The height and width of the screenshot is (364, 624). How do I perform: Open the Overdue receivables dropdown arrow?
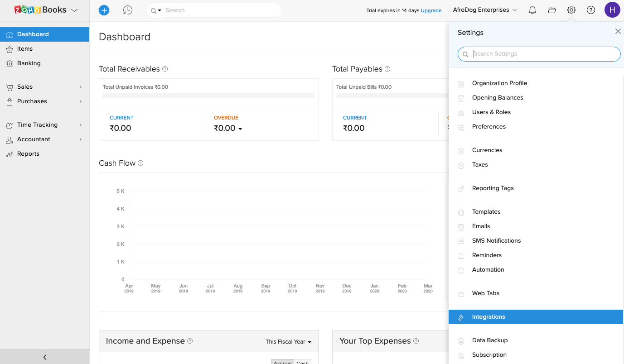[240, 129]
